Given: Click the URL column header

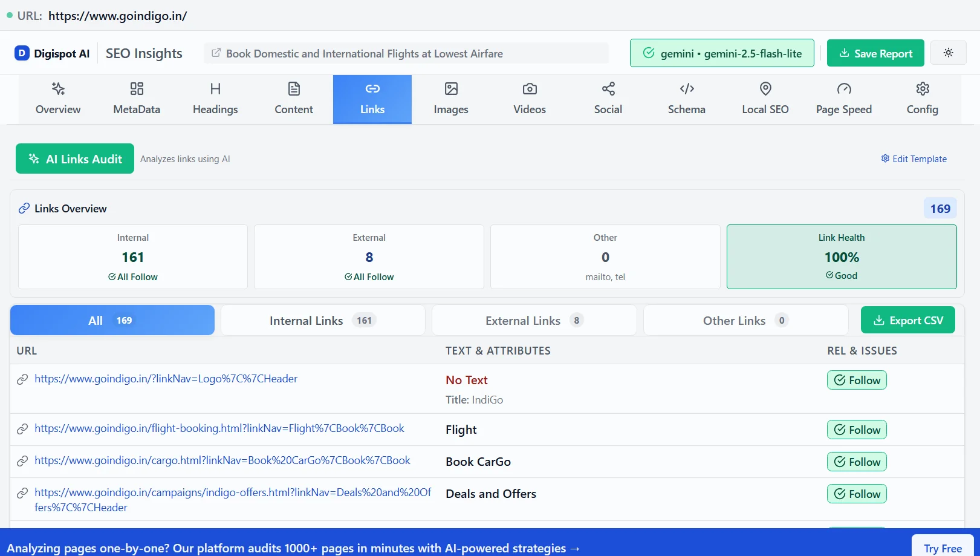Looking at the screenshot, I should 27,351.
